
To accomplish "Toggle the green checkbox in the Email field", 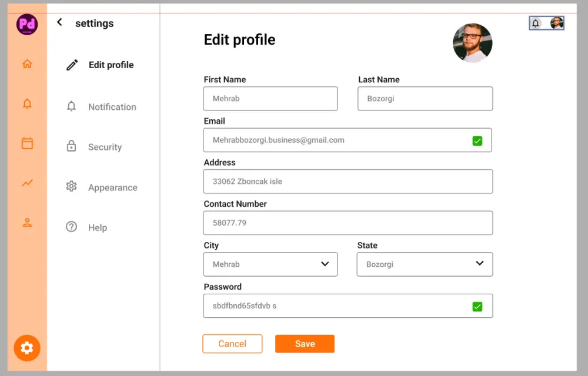I will [x=477, y=141].
